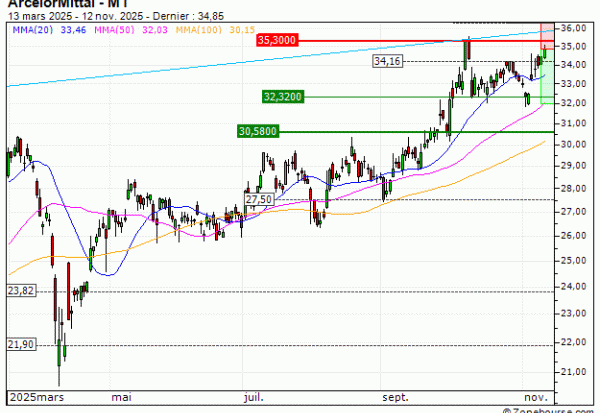Click the 31,00 y-axis tick
The height and width of the screenshot is (413, 600).
click(x=574, y=123)
